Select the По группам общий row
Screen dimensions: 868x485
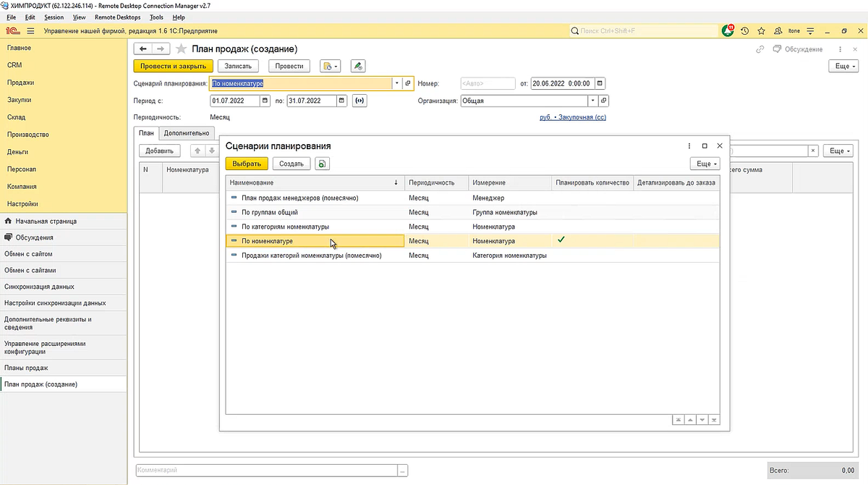(270, 212)
